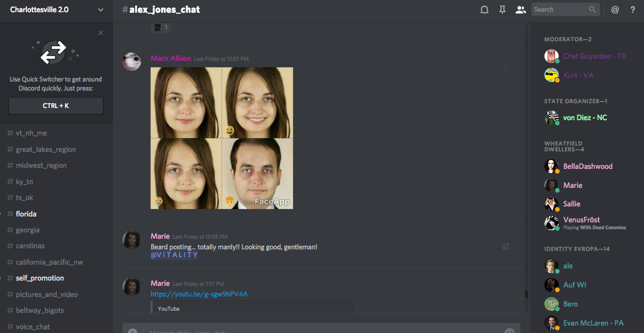Viewport: 644px width, 333px height.
Task: Dismiss the Quick Switcher tip
Action: point(101,33)
